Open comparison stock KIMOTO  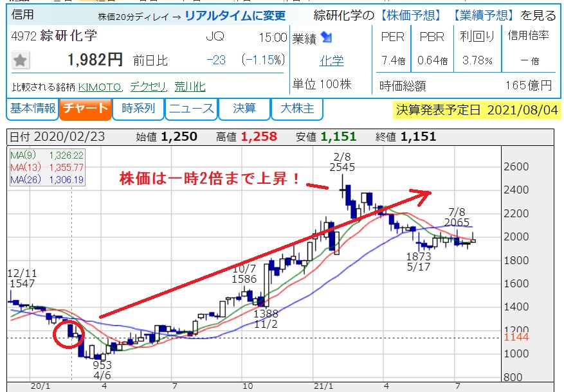click(100, 87)
